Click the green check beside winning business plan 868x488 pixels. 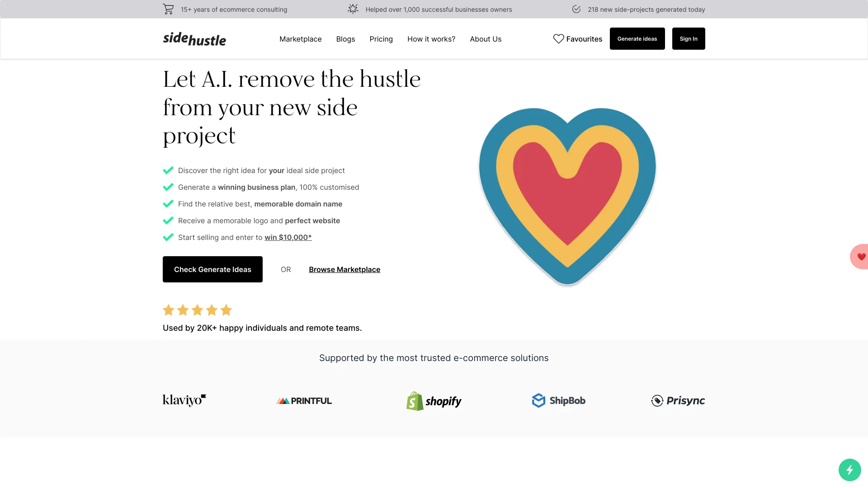pos(168,187)
